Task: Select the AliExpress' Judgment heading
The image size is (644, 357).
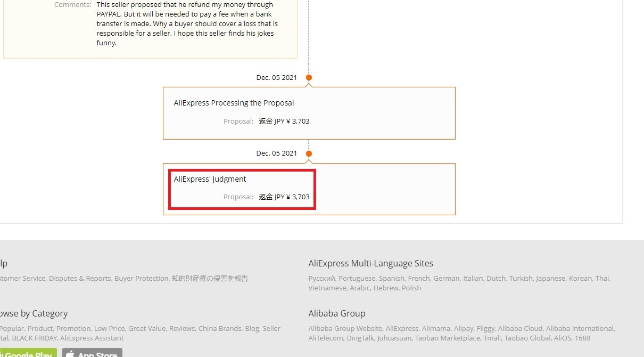Action: [x=210, y=179]
